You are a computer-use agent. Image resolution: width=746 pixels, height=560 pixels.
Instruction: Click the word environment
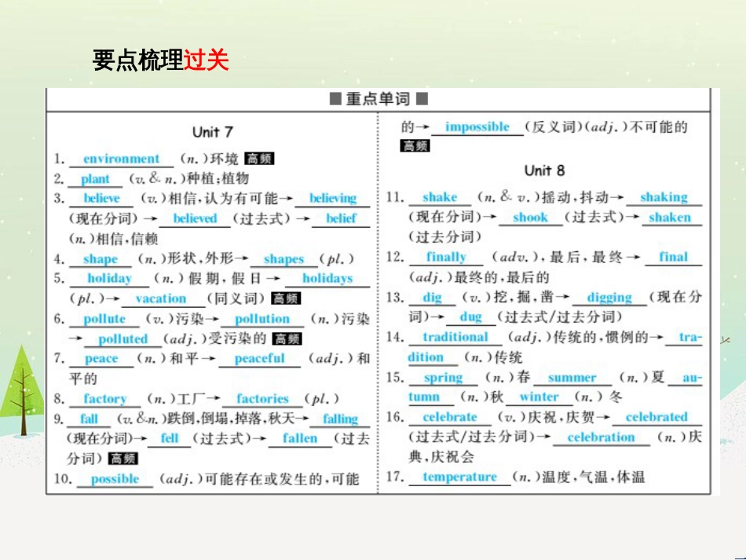pyautogui.click(x=121, y=159)
